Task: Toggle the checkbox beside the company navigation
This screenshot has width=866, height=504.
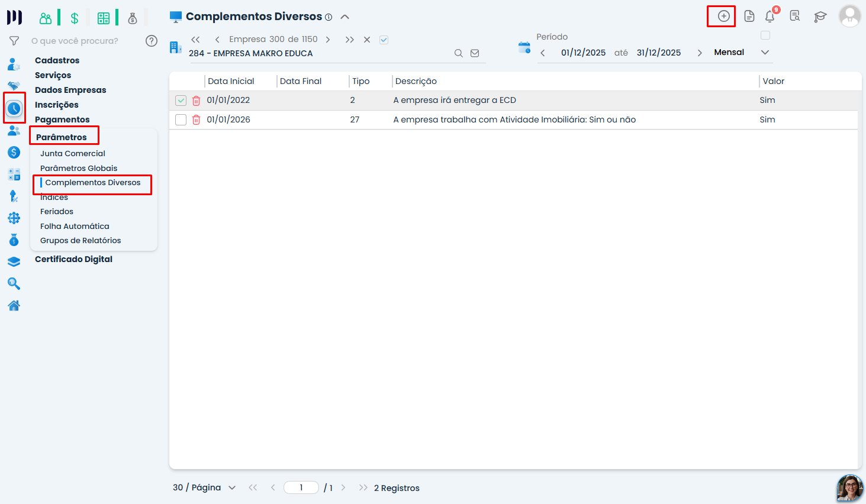Action: point(384,40)
